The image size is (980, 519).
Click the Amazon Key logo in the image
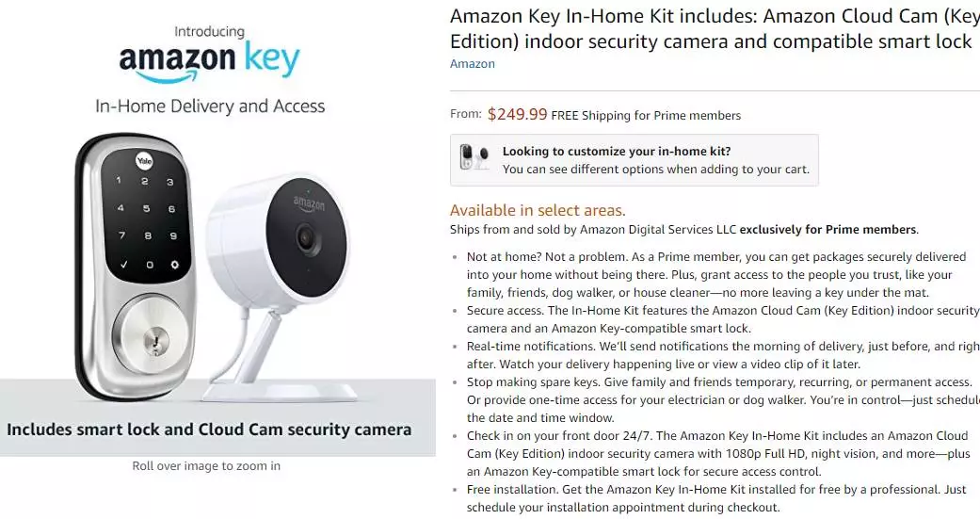(209, 59)
